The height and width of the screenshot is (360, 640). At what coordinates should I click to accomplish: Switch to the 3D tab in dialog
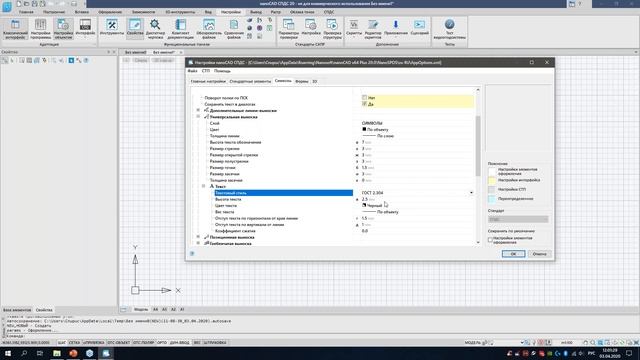click(315, 81)
